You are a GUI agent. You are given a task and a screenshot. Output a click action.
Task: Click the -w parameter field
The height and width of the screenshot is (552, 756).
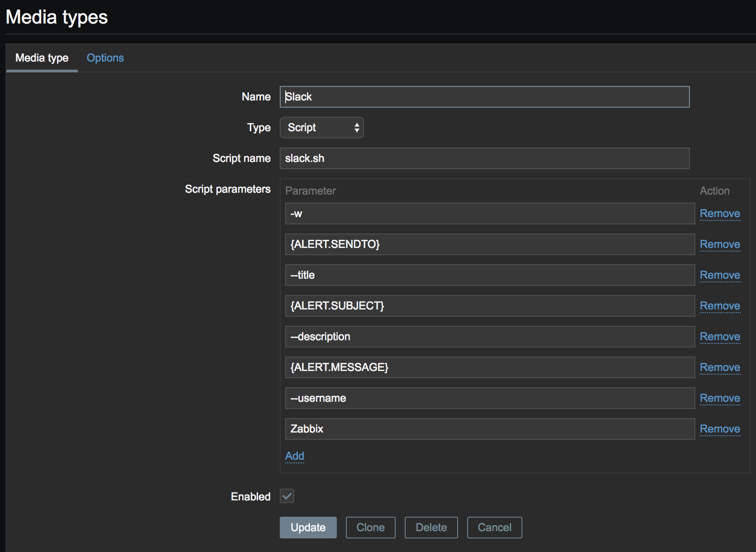point(490,214)
